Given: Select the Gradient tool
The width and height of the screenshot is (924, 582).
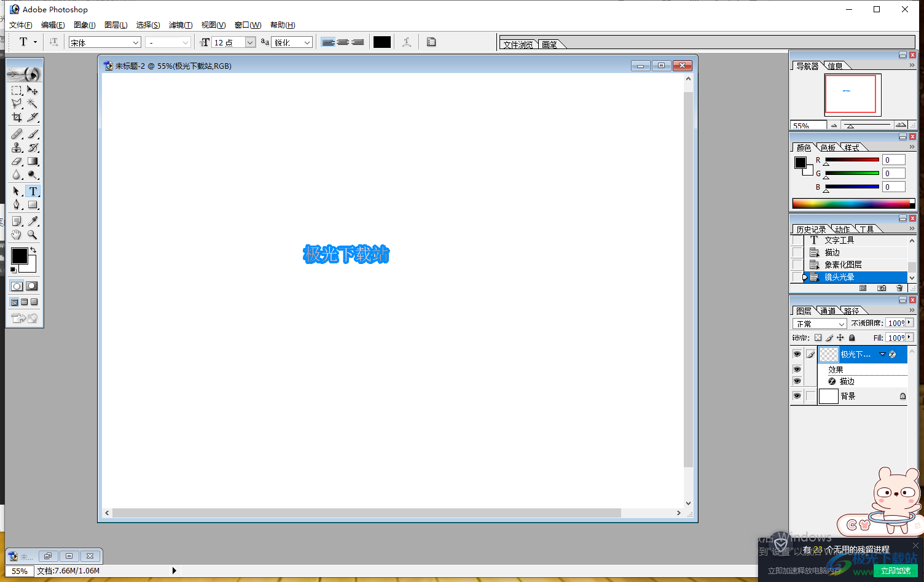Looking at the screenshot, I should click(x=33, y=161).
